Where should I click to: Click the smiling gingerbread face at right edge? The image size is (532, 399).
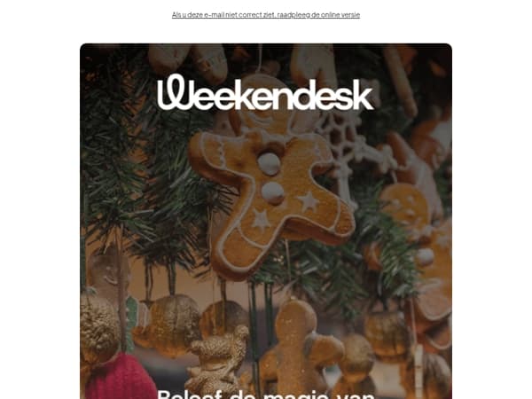click(405, 206)
